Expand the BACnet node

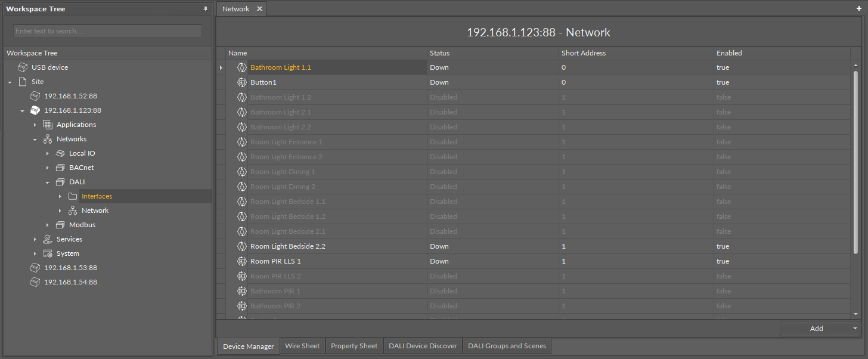click(48, 168)
